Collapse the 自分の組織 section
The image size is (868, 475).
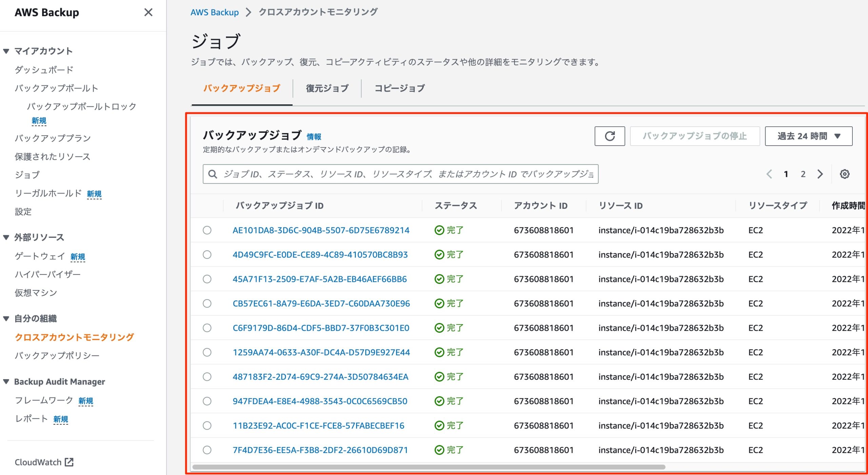pos(6,318)
